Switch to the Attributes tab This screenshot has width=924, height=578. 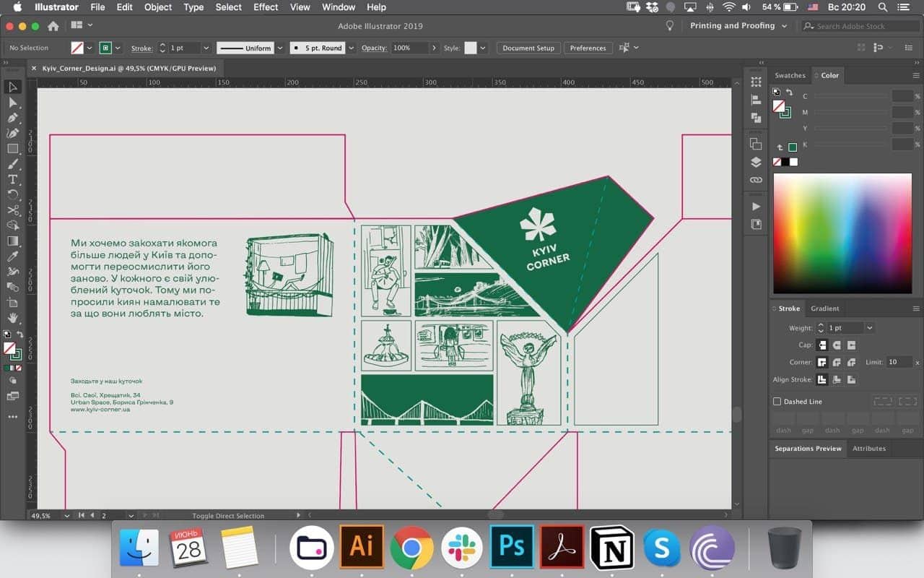869,449
